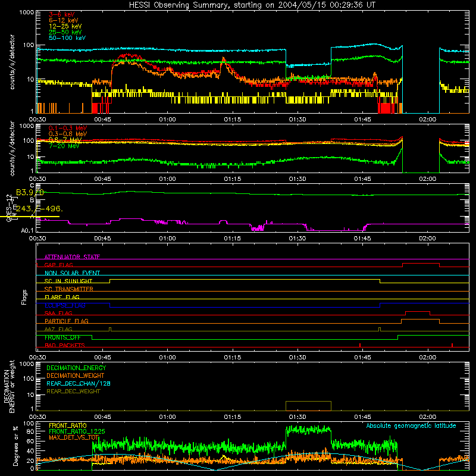Select the yellow 12-25 keV legend label
This screenshot has width=476, height=476.
[65, 26]
